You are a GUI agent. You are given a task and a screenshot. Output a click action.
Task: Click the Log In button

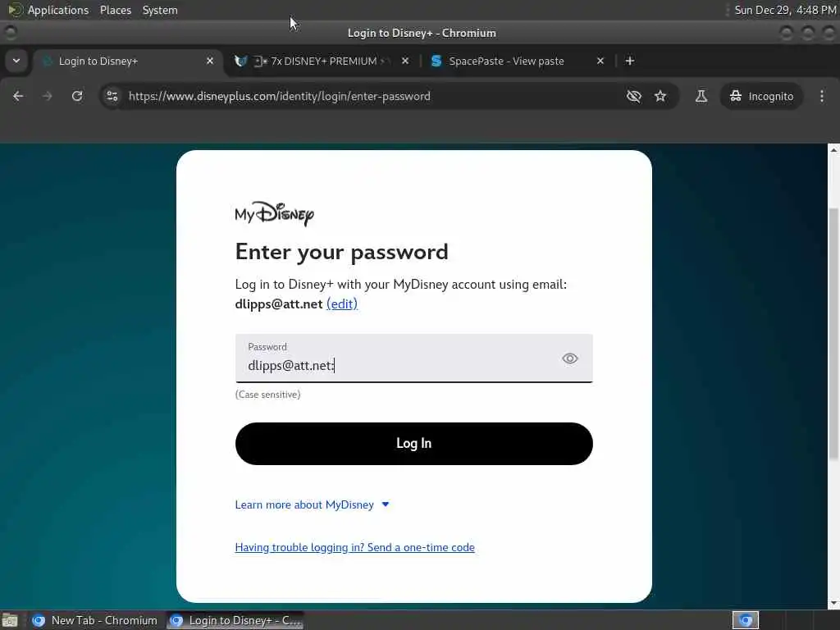coord(413,444)
